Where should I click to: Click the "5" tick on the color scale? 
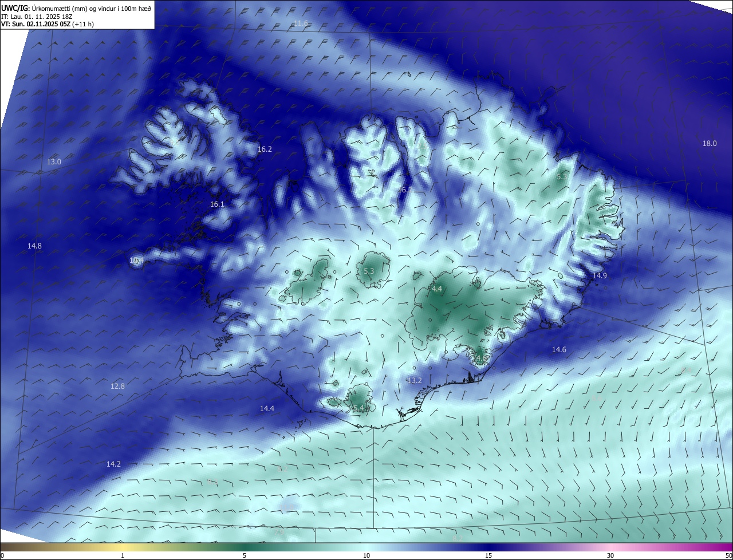[245, 555]
